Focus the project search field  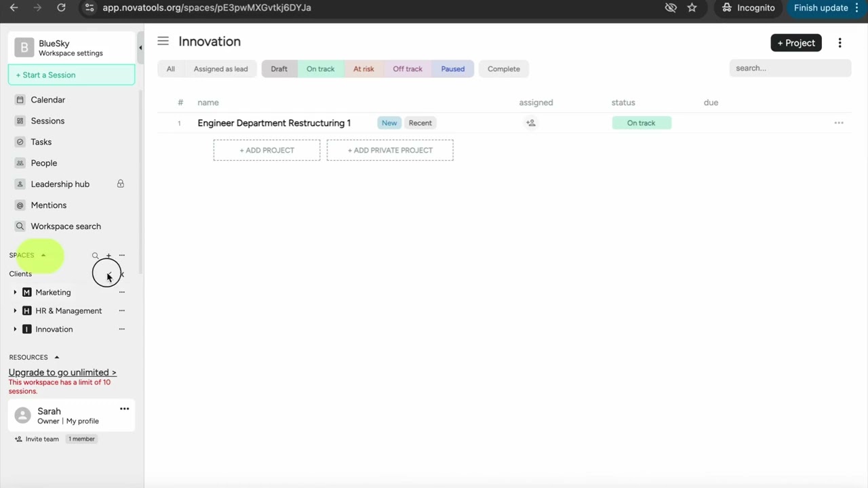click(790, 68)
